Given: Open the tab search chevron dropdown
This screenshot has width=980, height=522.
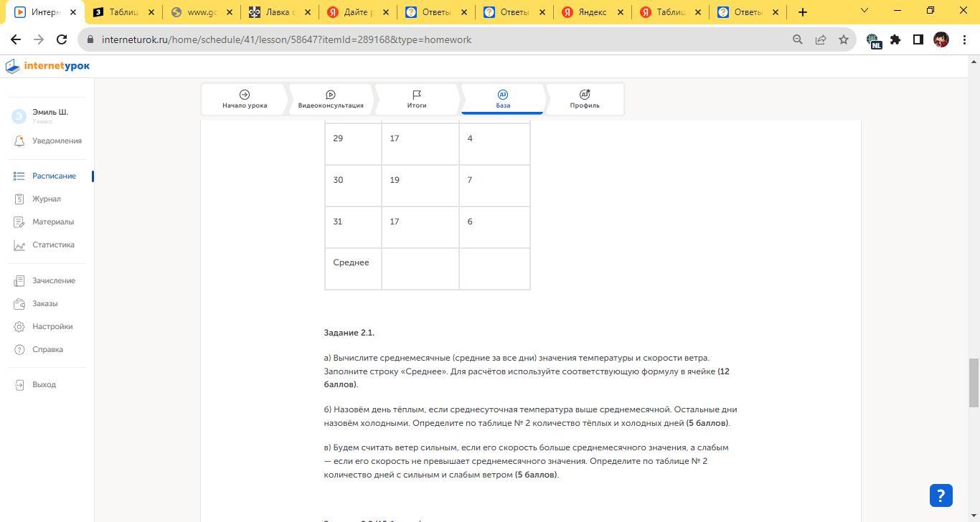Looking at the screenshot, I should point(864,11).
